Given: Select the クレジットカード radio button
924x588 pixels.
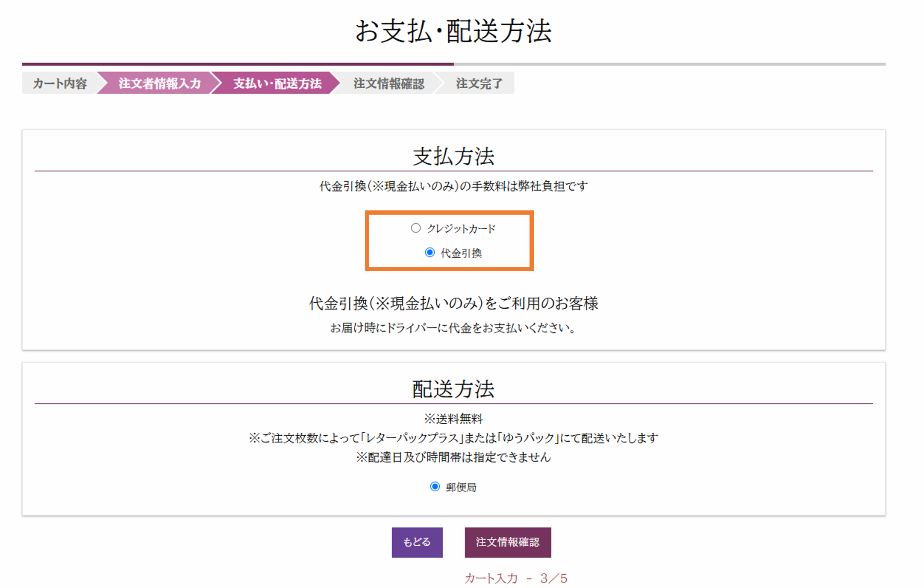Looking at the screenshot, I should (x=415, y=228).
